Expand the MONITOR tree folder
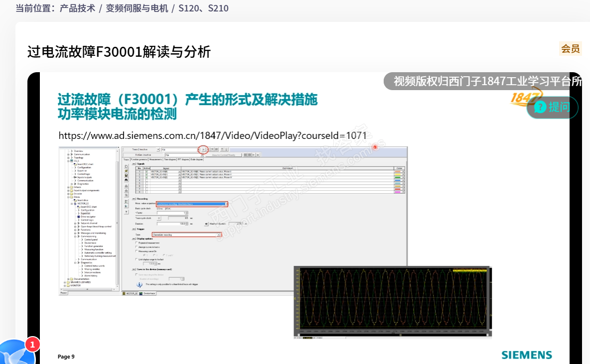 coord(65,285)
